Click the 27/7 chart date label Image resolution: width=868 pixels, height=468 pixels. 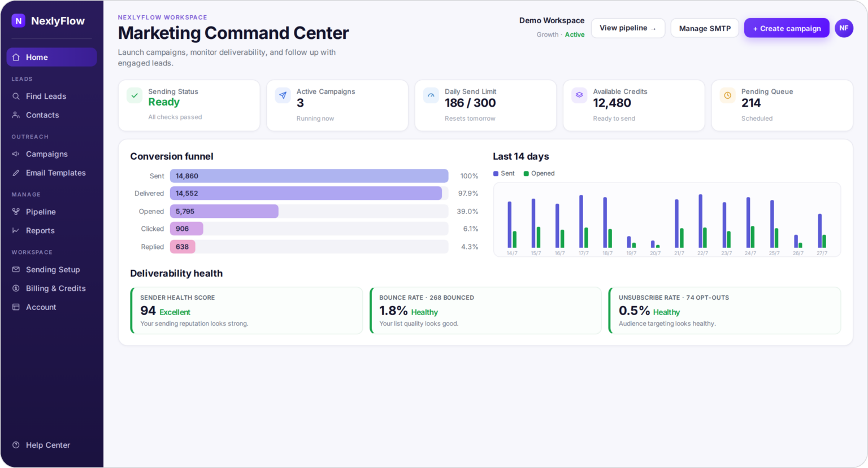822,253
